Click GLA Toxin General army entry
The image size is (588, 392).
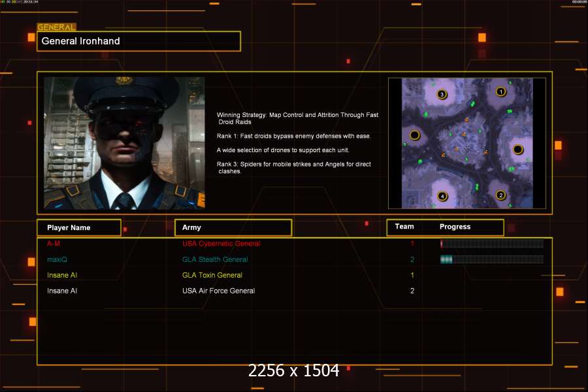[x=212, y=275]
